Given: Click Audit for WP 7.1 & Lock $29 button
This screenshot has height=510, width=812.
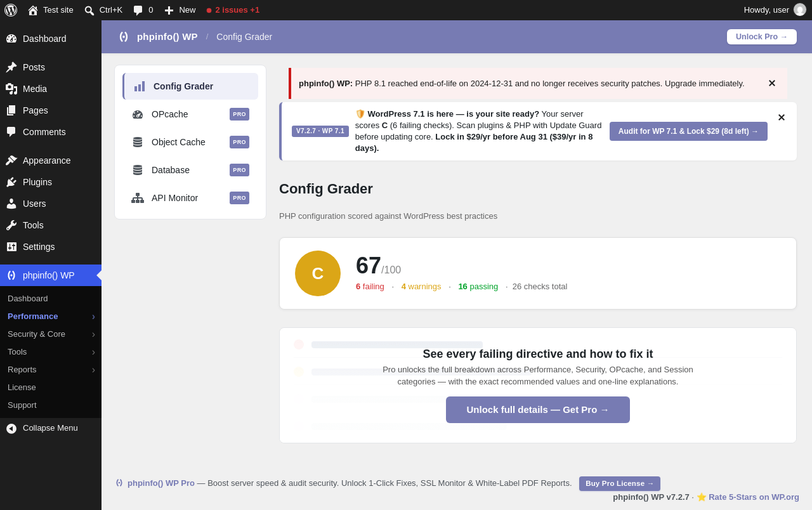Looking at the screenshot, I should (688, 131).
